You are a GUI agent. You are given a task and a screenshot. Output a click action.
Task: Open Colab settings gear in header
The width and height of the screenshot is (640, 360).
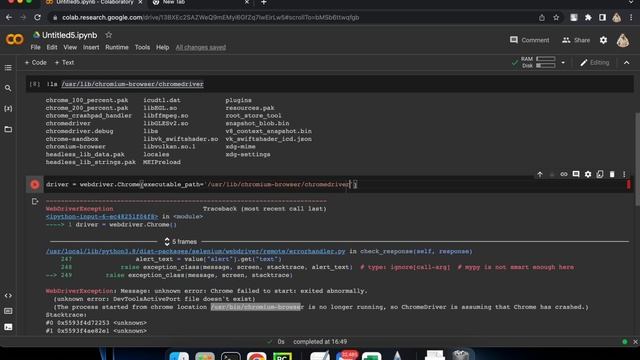[603, 40]
